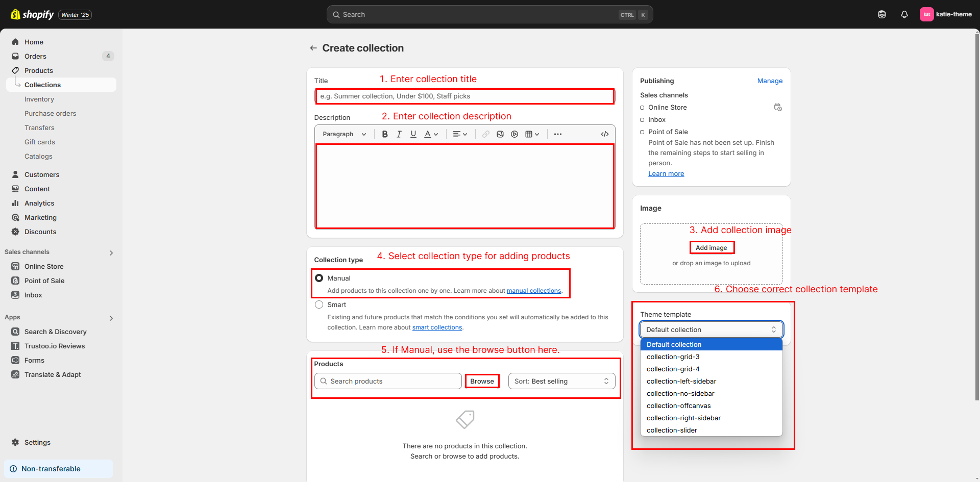The height and width of the screenshot is (482, 980).
Task: Apply italic formatting in description toolbar
Action: pos(399,134)
